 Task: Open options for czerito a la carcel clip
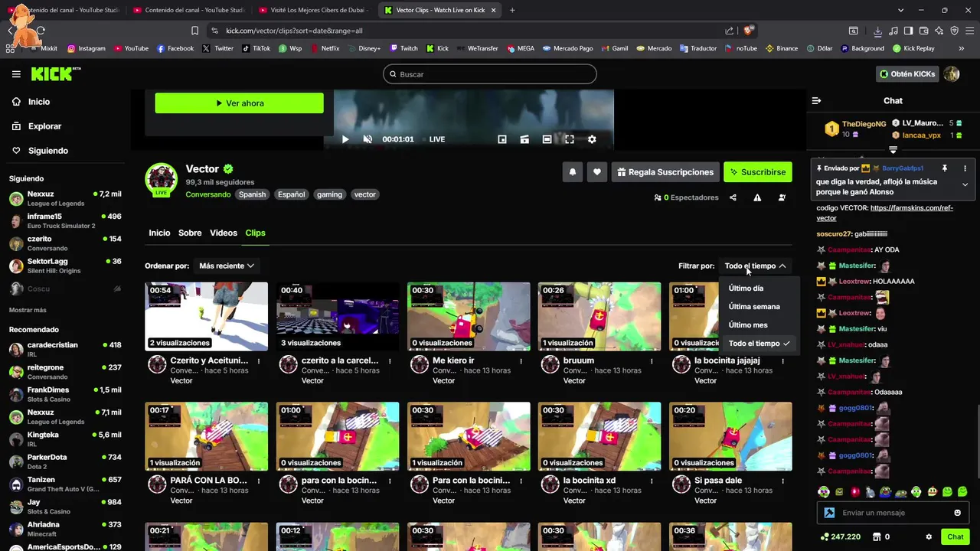coord(390,361)
